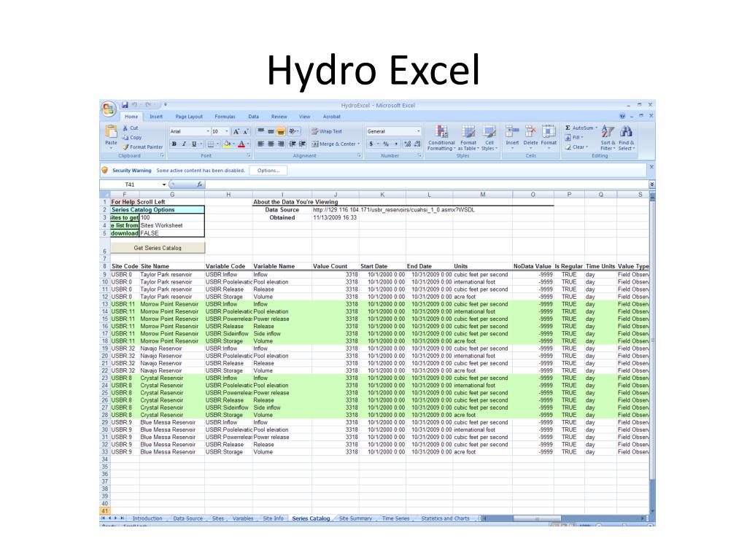Viewport: 747px width, 560px height.
Task: Click Merge & Center
Action: pos(336,144)
